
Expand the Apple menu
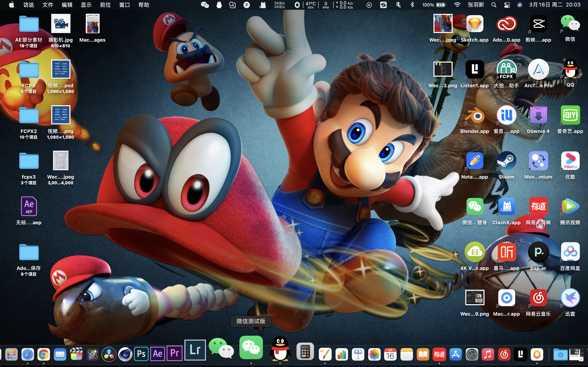point(11,5)
